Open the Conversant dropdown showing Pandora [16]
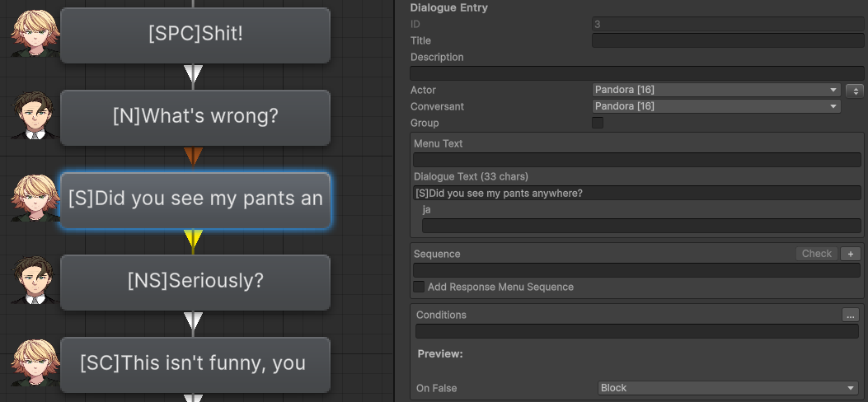Screen dimensions: 868x402 point(717,106)
